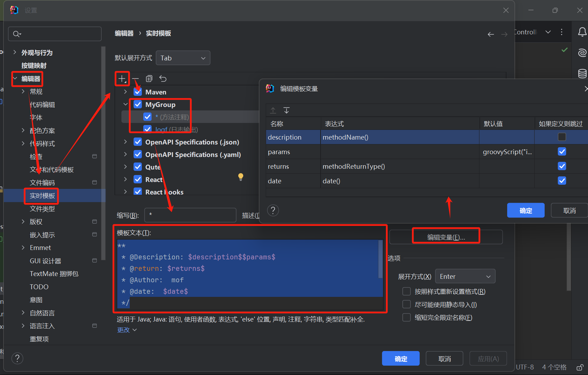Image resolution: width=588 pixels, height=375 pixels.
Task: Uncheck the Maven template group
Action: click(x=138, y=92)
